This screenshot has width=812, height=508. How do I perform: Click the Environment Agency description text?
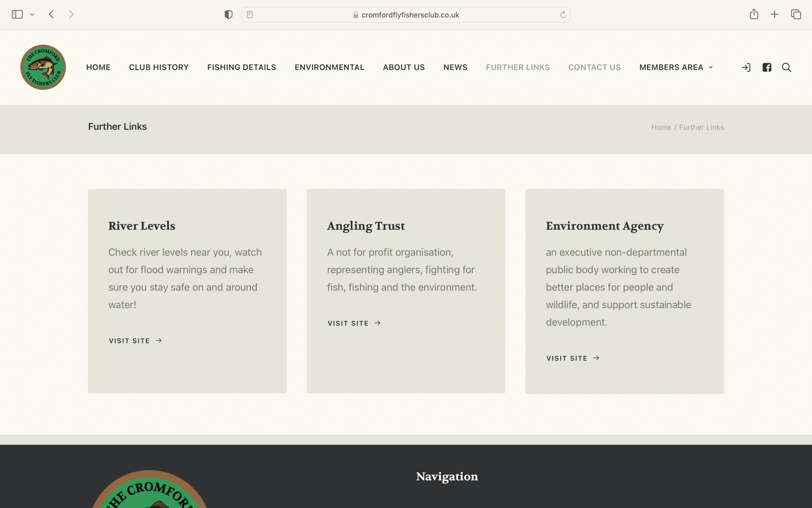tap(618, 287)
